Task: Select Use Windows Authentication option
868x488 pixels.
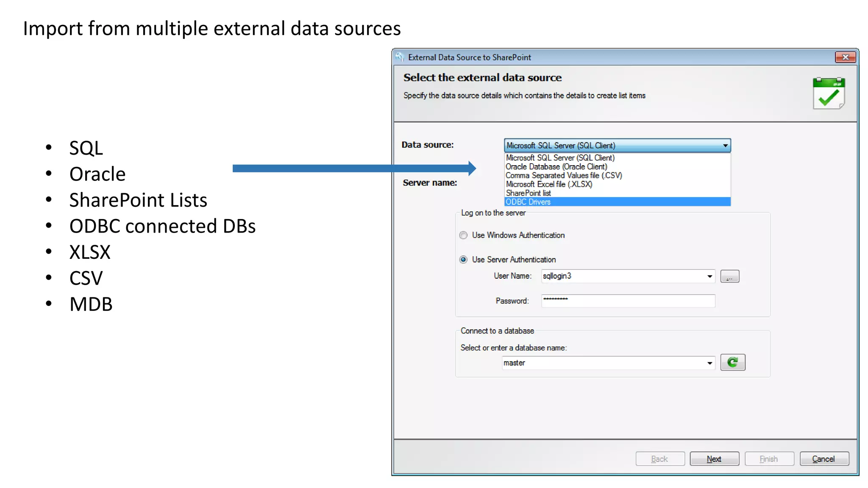Action: click(x=463, y=235)
